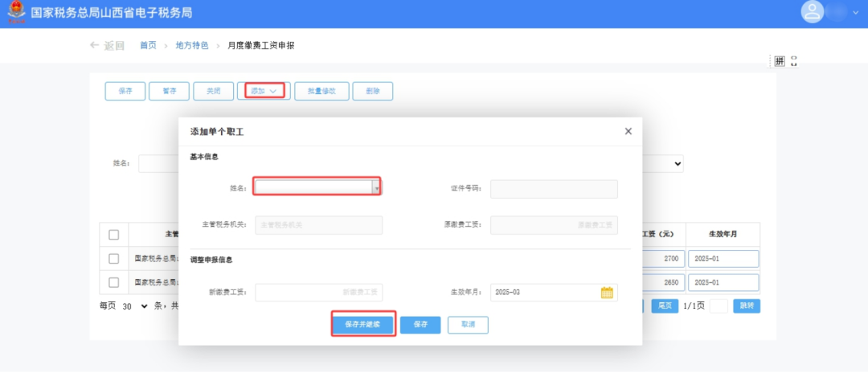The height and width of the screenshot is (373, 868).
Task: Open the per-page 30 rows dropdown
Action: pyautogui.click(x=134, y=306)
